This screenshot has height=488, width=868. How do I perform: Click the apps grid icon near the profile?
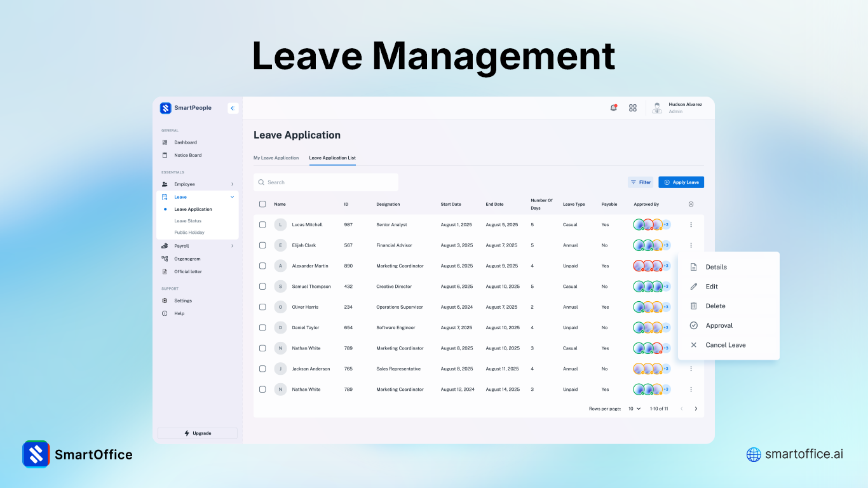click(x=633, y=108)
